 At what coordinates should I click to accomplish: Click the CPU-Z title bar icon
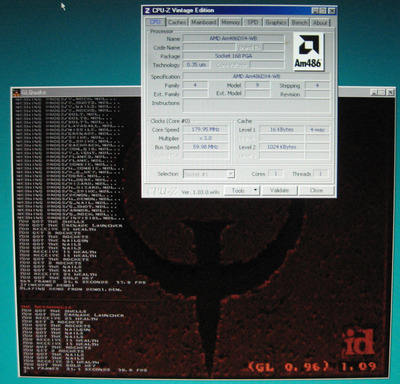point(147,11)
